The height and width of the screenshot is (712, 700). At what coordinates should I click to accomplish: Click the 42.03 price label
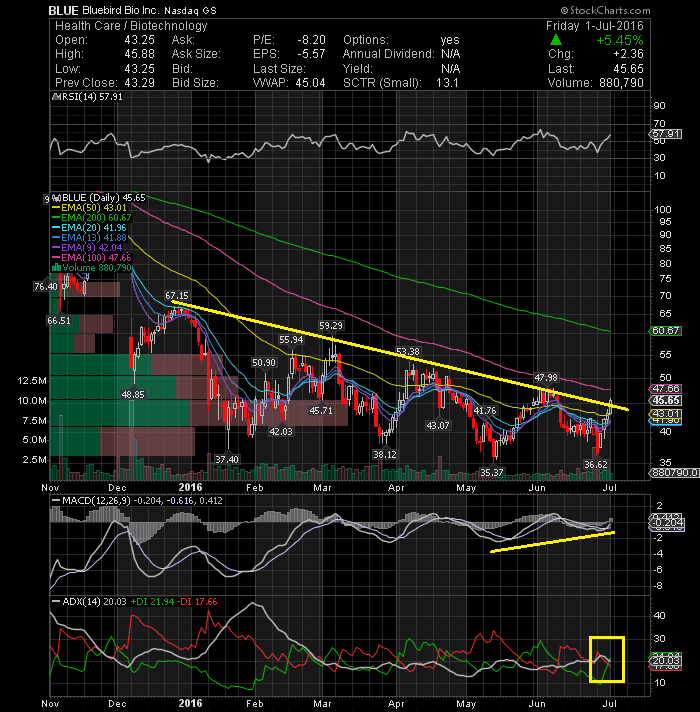pyautogui.click(x=281, y=431)
